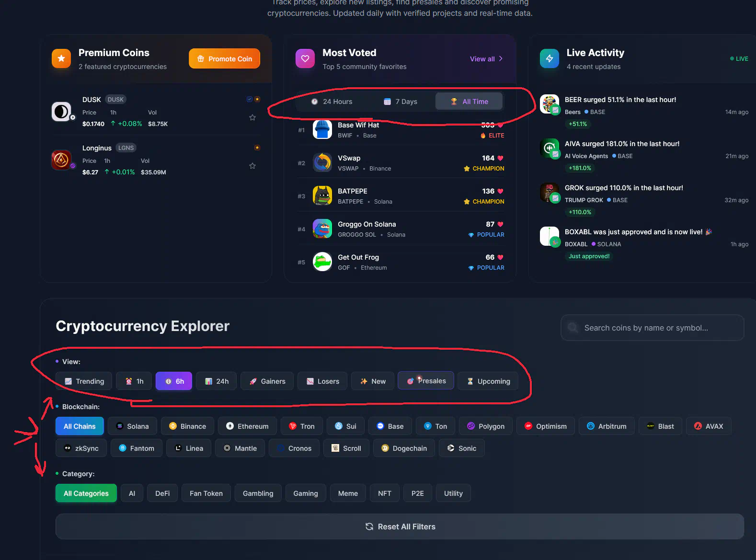Switch Most Voted to 24 Hours
This screenshot has width=756, height=560.
tap(332, 102)
